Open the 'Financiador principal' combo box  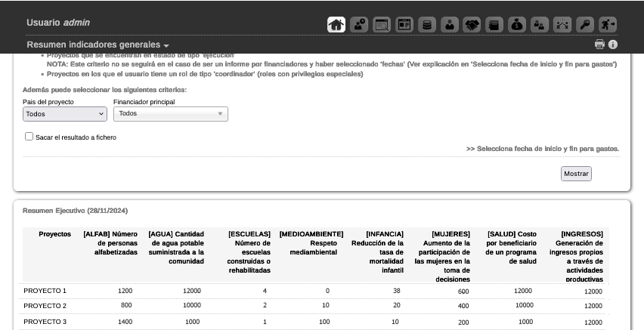pyautogui.click(x=170, y=114)
